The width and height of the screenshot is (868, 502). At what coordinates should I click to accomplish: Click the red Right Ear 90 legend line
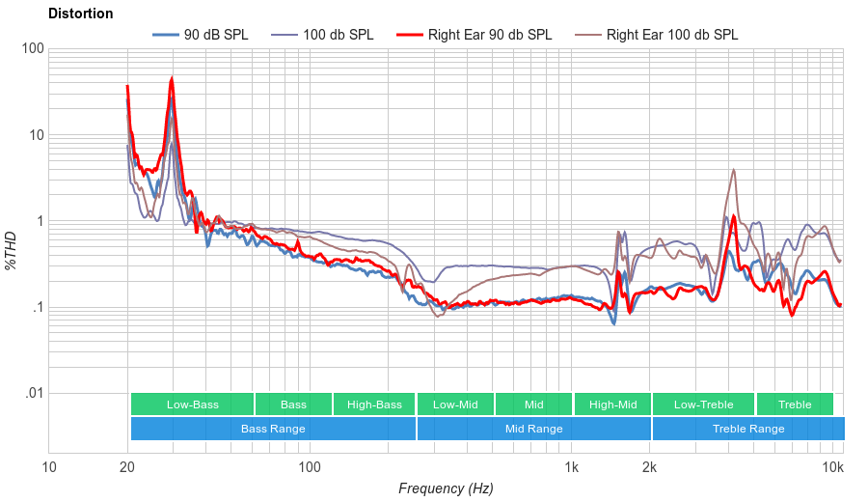pyautogui.click(x=410, y=35)
